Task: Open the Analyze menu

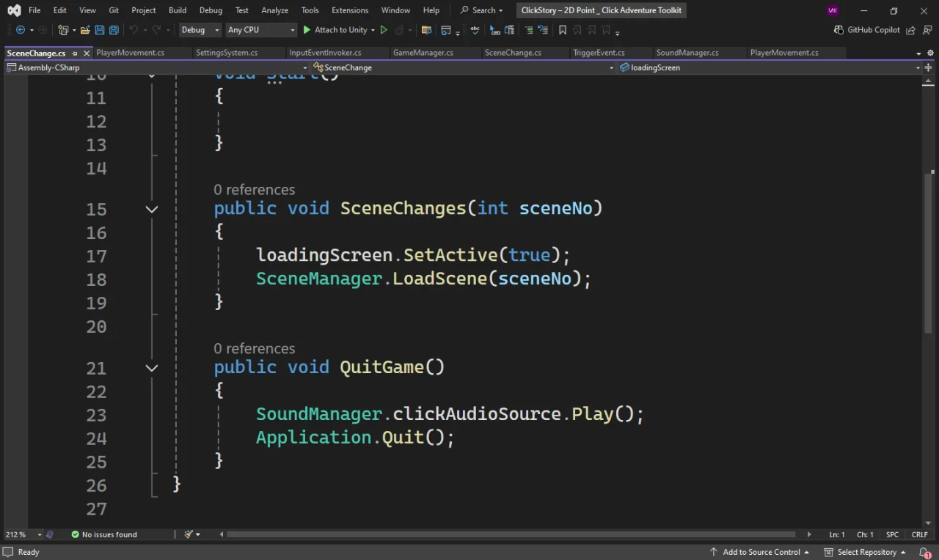Action: [274, 10]
